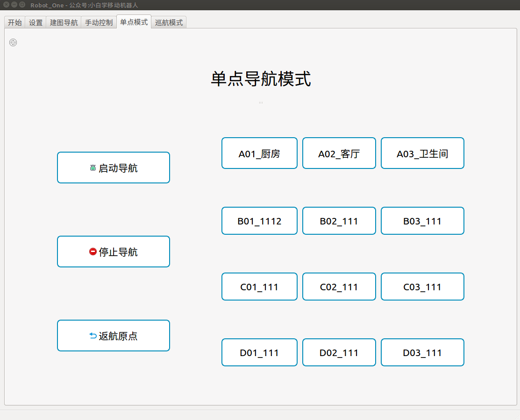Open the 开始 tab
This screenshot has width=520, height=420.
pos(15,22)
